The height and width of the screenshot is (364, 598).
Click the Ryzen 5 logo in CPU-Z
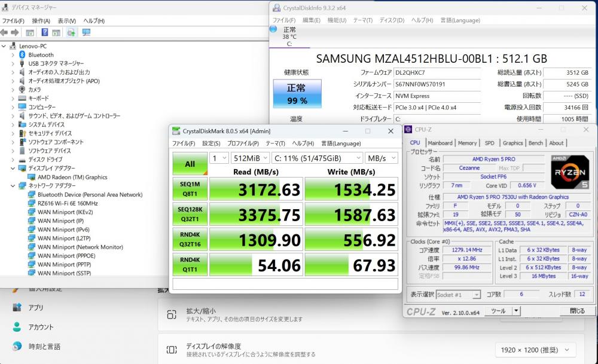click(x=570, y=172)
